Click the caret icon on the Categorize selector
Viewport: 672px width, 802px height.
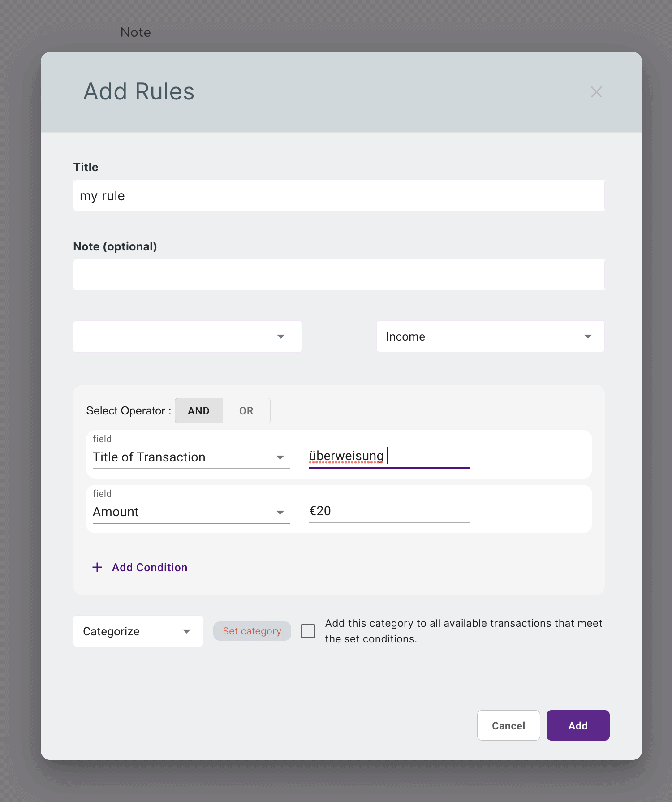[186, 631]
